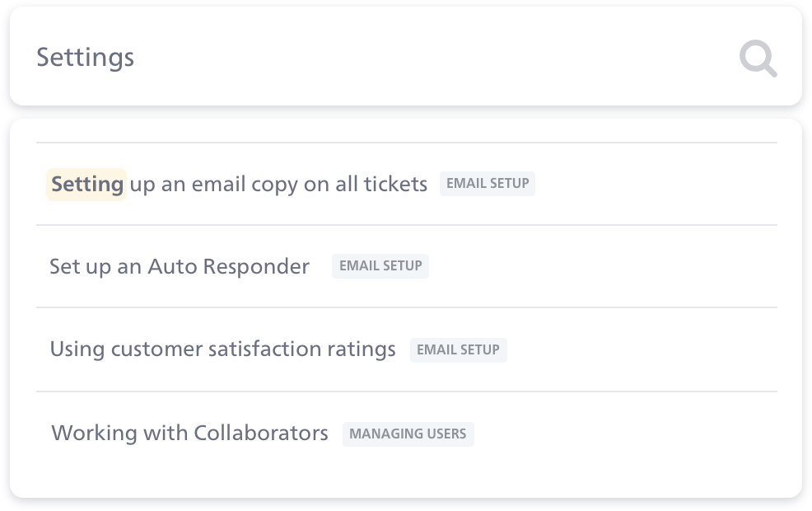Click the word "Using" in the third result
This screenshot has width=812, height=511.
click(77, 349)
